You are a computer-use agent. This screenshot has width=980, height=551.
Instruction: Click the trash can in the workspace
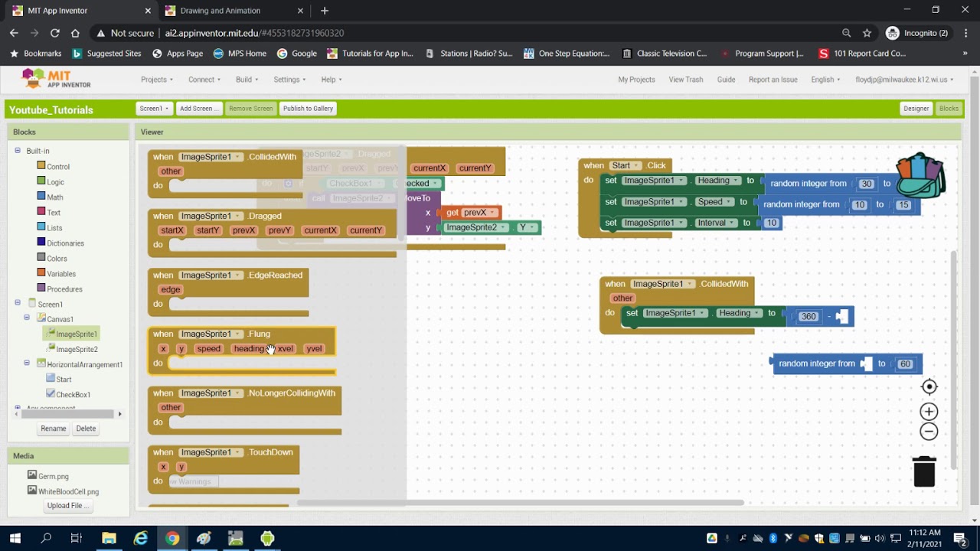[x=924, y=471]
